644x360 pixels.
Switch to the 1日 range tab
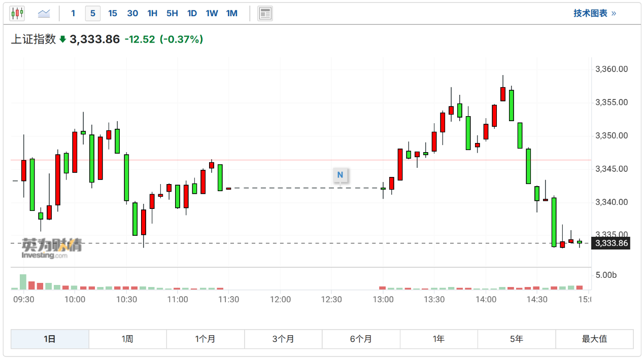point(50,339)
